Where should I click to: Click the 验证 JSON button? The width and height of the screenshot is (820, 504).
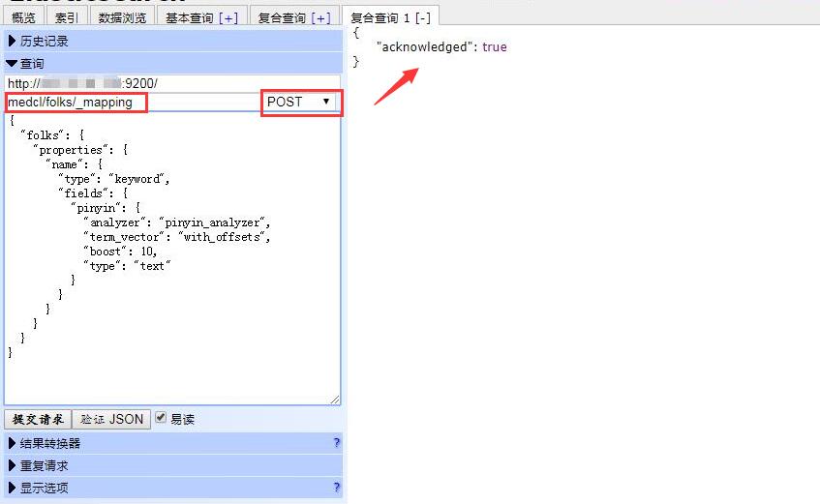click(x=111, y=419)
